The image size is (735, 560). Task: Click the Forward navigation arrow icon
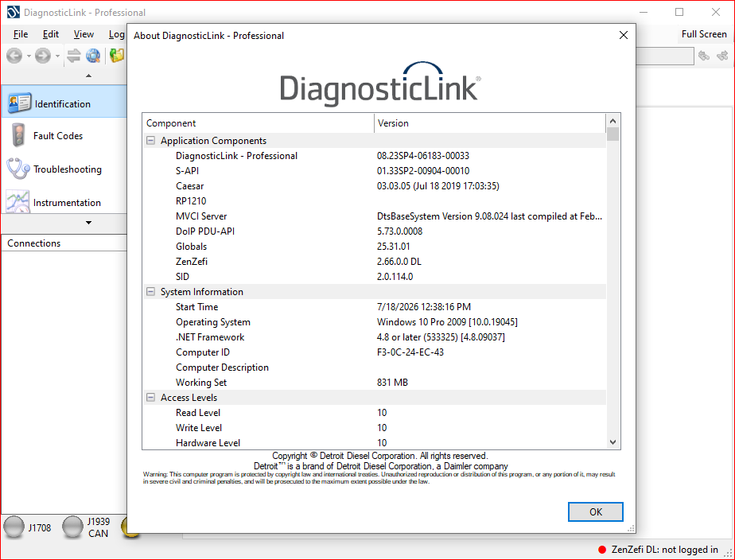coord(43,56)
